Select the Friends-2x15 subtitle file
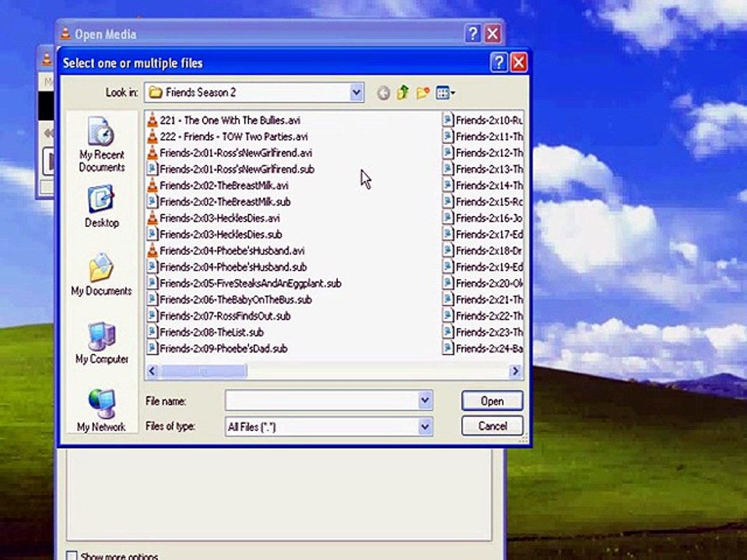Viewport: 747px width, 560px height. pyautogui.click(x=482, y=202)
